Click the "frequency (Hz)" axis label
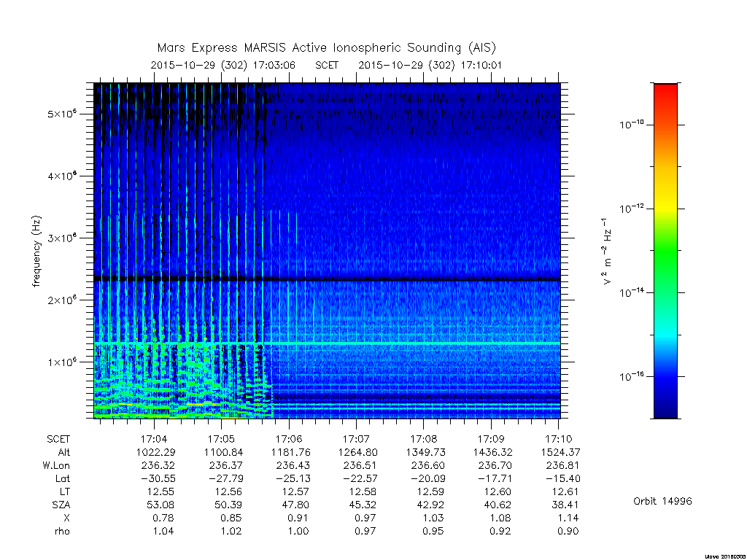The width and height of the screenshot is (747, 560). click(x=36, y=252)
